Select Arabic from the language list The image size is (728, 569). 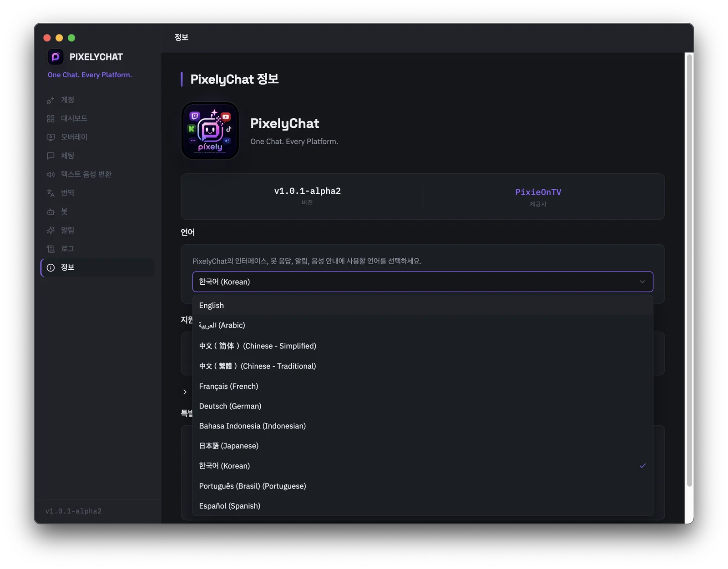tap(423, 326)
